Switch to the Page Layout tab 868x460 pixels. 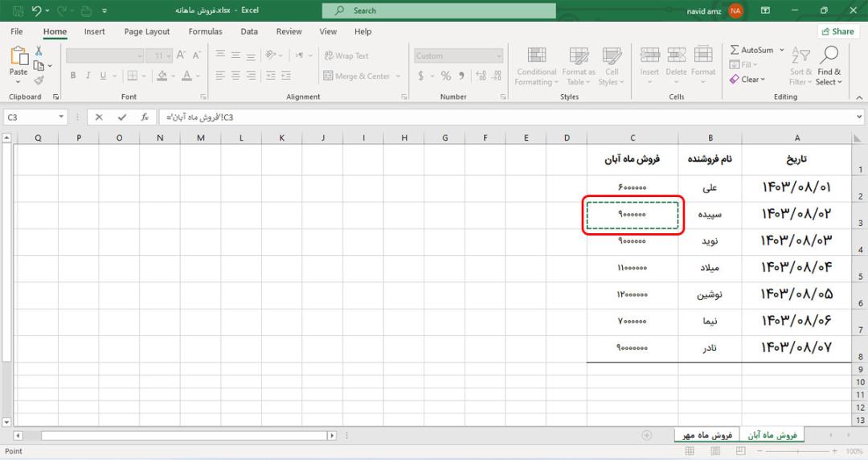tap(147, 31)
